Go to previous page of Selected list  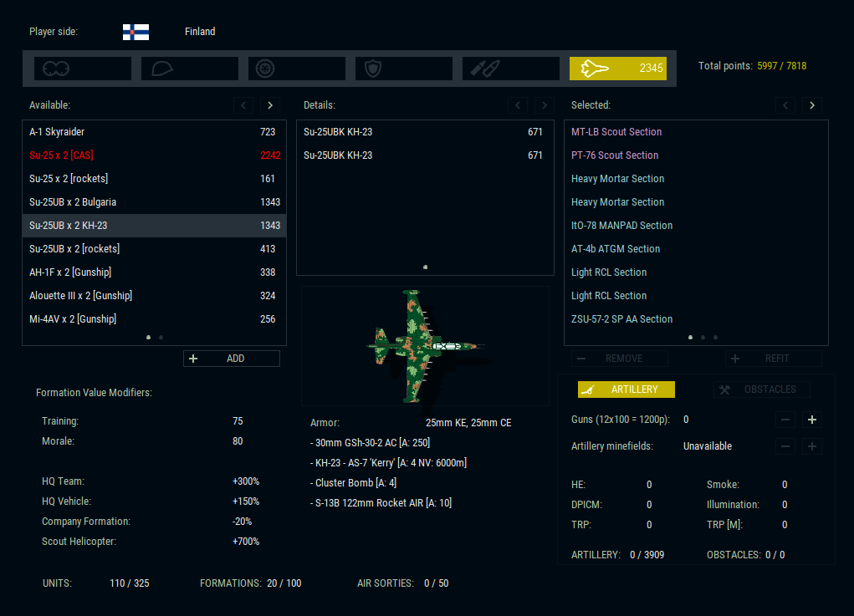click(x=785, y=105)
